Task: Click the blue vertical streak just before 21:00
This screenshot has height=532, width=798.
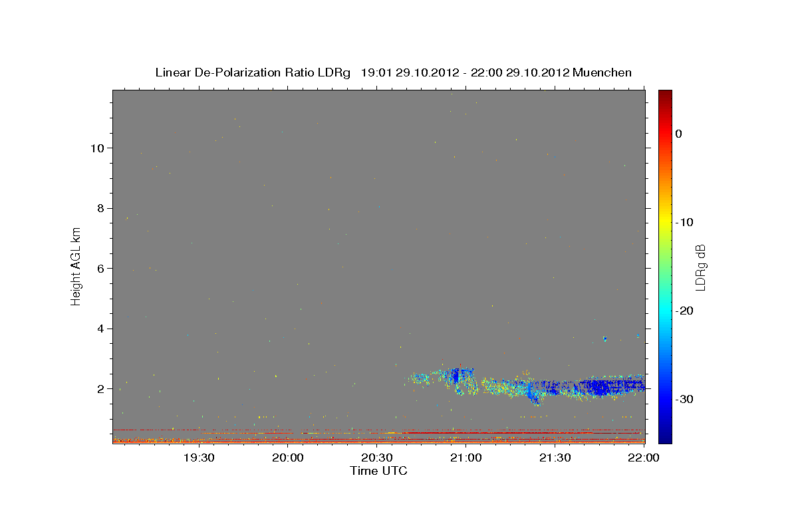Action: 456,377
